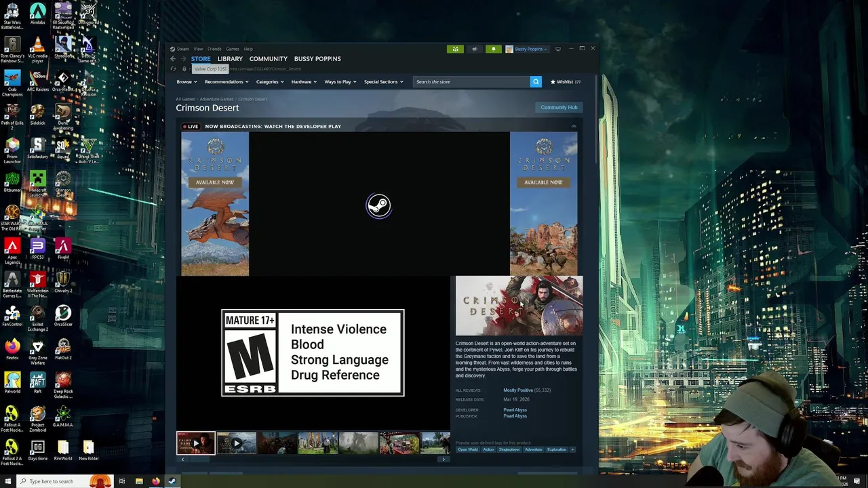Click the store search magnifier button

pyautogui.click(x=536, y=82)
